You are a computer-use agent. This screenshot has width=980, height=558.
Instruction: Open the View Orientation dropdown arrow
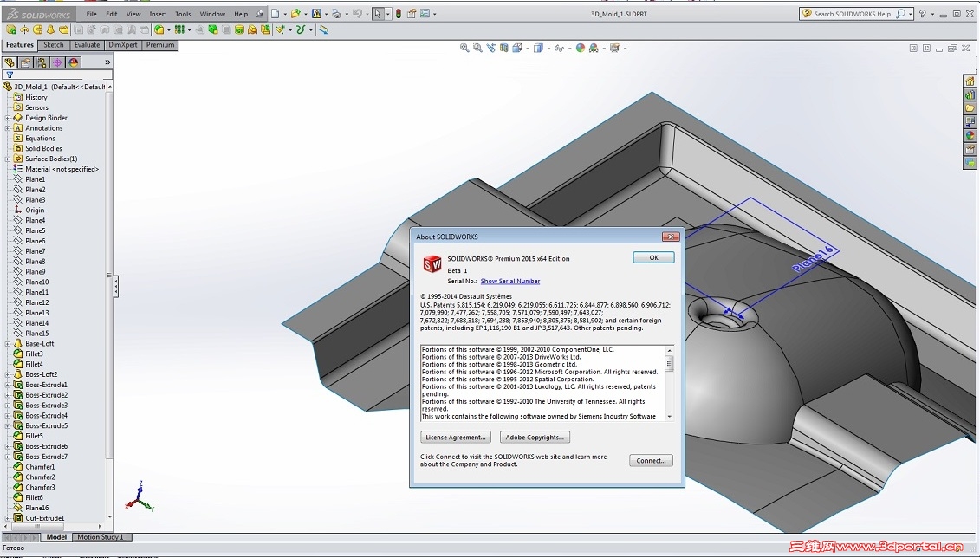click(528, 49)
